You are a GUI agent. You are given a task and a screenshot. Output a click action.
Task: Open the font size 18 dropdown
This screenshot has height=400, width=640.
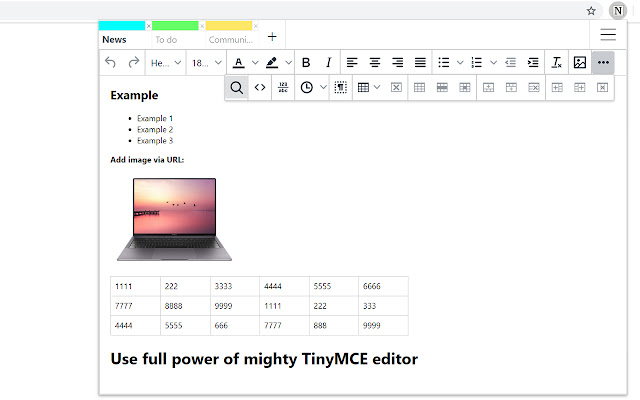click(x=207, y=63)
